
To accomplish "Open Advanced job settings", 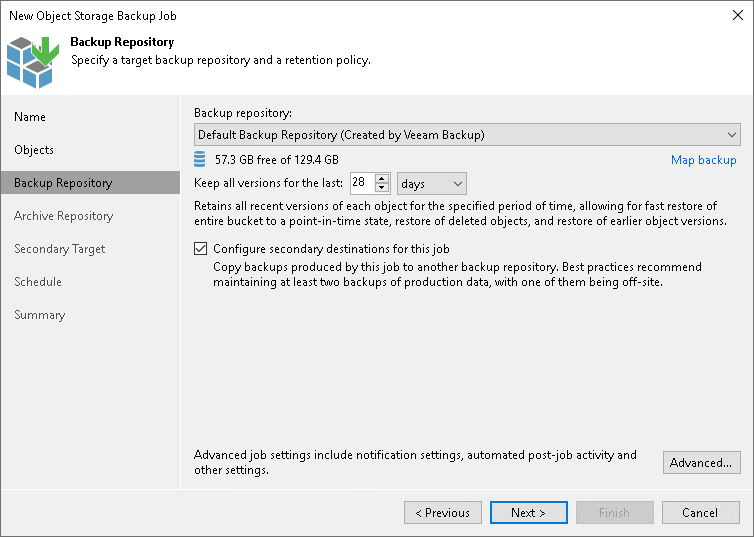I will 701,462.
